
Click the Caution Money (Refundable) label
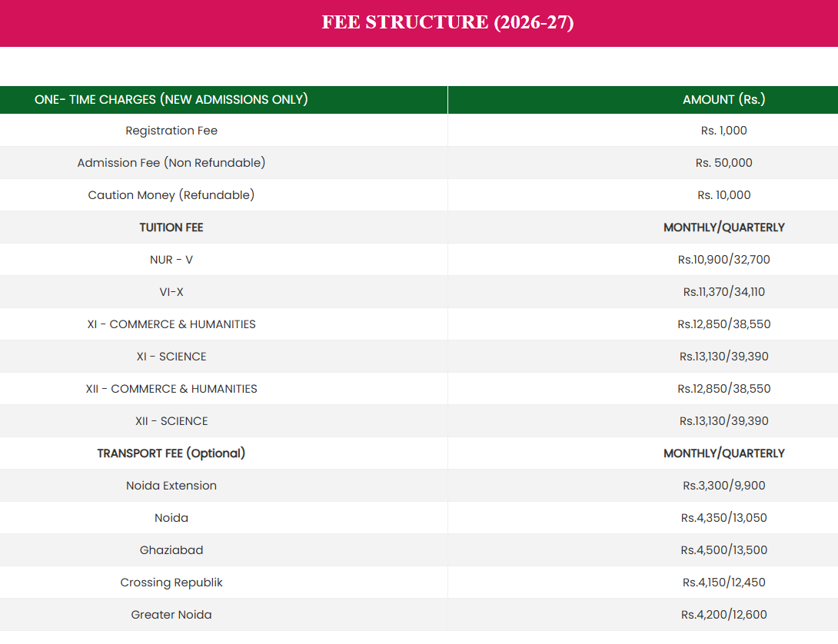coord(171,195)
